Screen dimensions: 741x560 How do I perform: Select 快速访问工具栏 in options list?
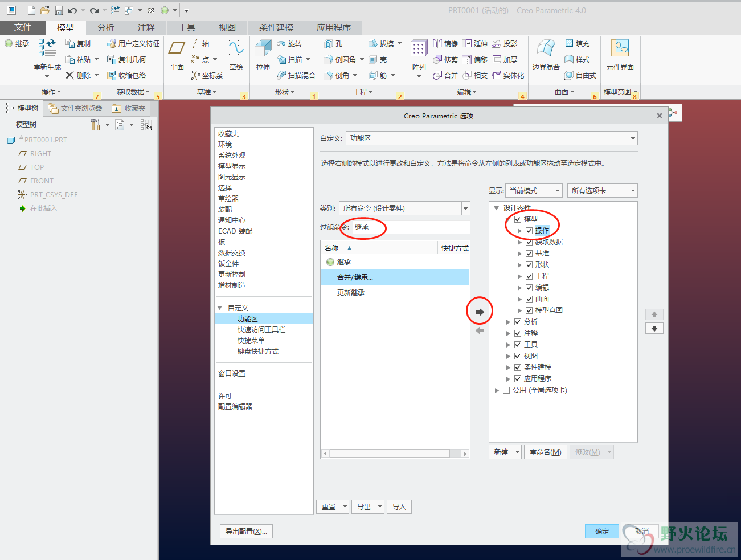261,329
